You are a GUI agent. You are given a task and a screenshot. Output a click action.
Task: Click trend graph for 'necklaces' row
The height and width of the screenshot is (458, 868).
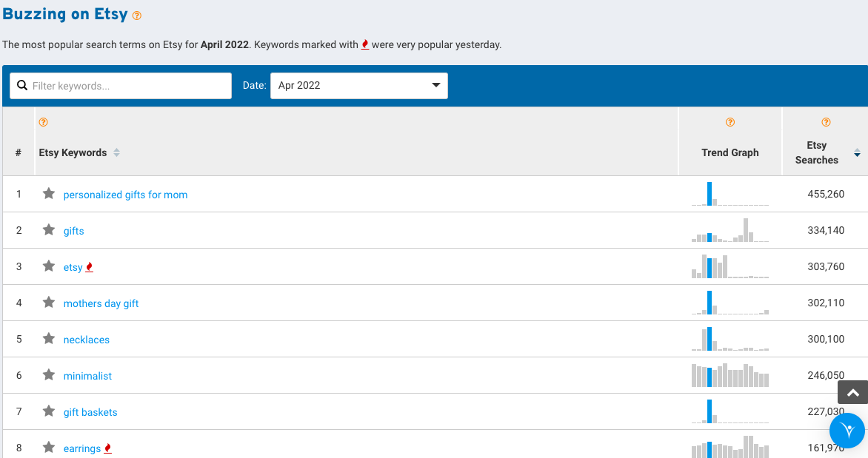tap(730, 339)
